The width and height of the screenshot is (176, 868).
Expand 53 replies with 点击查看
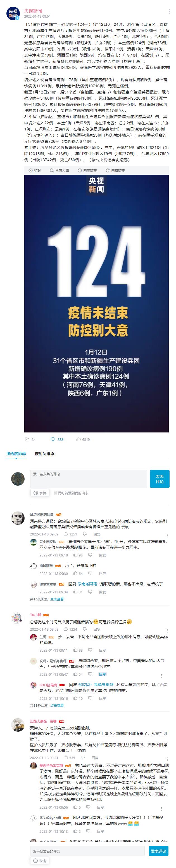[57, 705]
